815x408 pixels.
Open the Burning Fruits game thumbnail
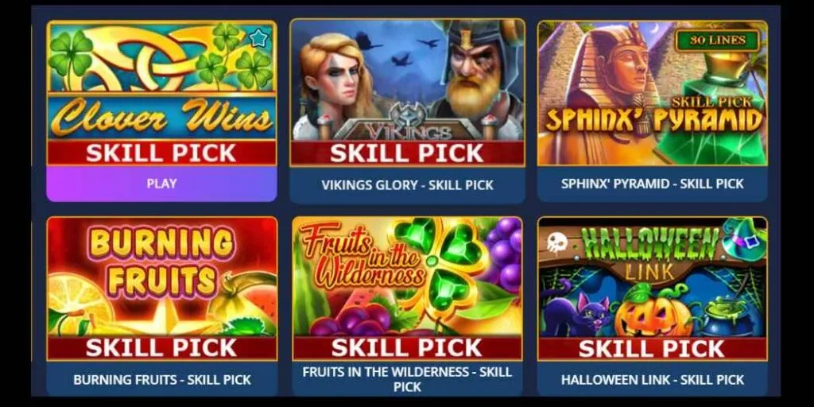[162, 289]
